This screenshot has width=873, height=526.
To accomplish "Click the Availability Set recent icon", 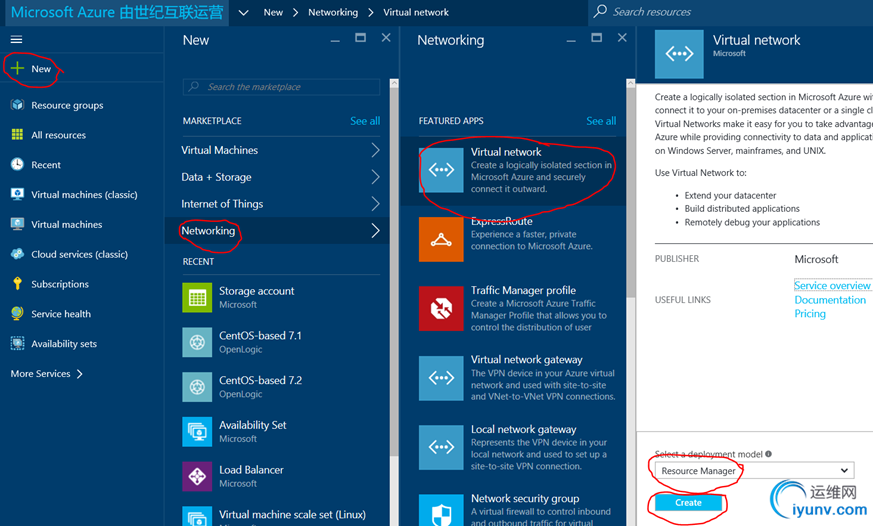I will coord(197,431).
